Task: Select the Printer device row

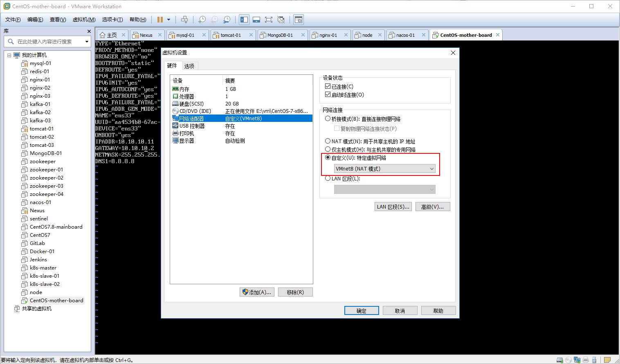Action: [x=241, y=133]
